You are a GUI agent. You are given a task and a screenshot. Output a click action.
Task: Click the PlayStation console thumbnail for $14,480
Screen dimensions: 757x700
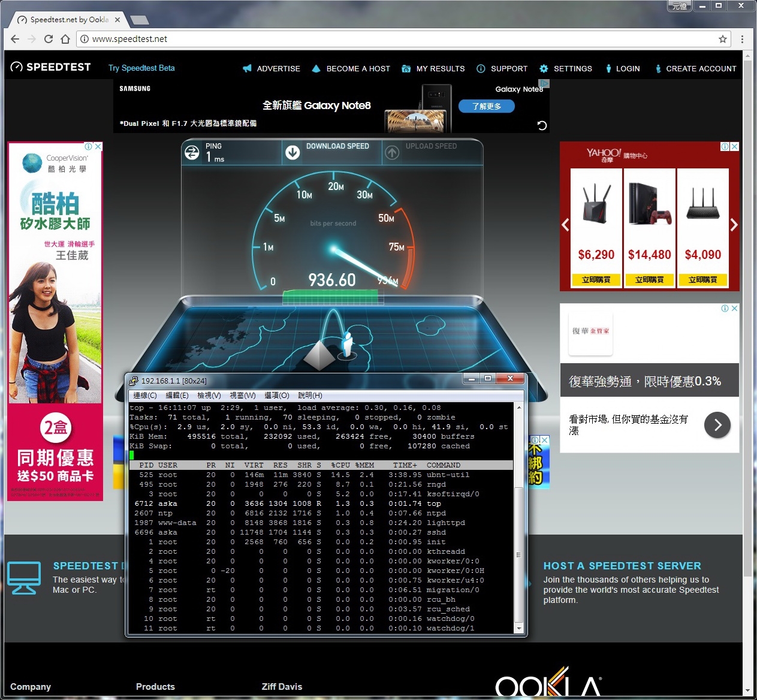tap(650, 204)
